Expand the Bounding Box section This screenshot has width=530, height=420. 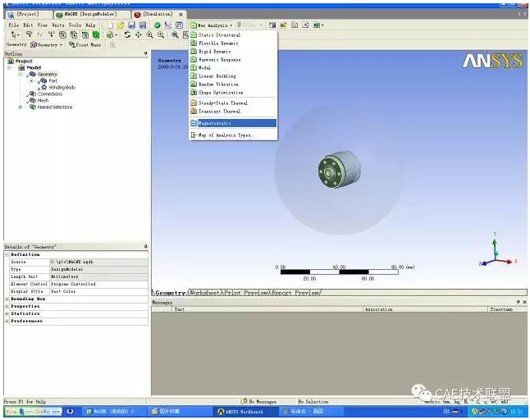(x=7, y=299)
